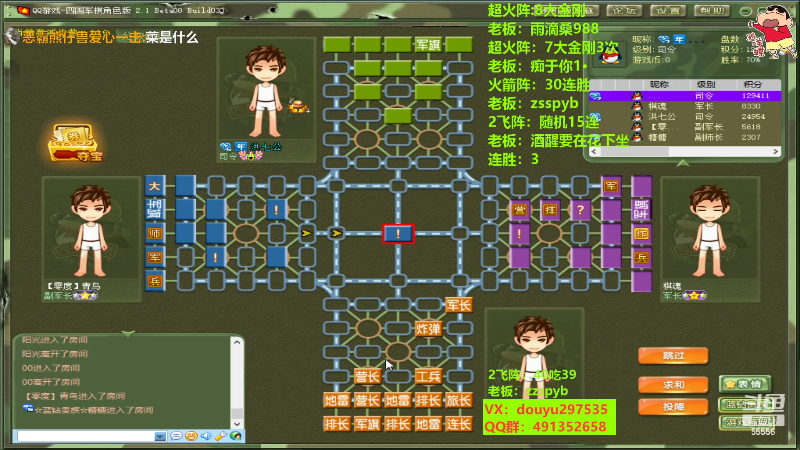Click the minimize button in title bar
800x450 pixels.
(x=745, y=11)
